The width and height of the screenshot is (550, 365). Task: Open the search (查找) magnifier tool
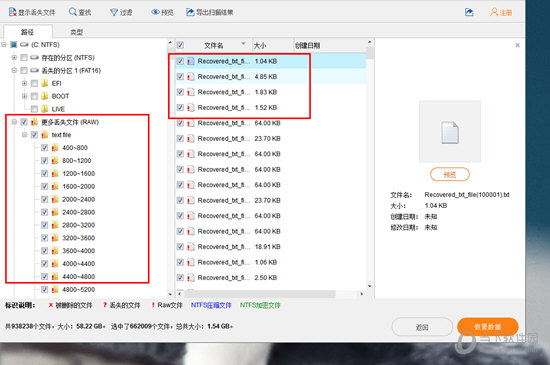point(73,12)
